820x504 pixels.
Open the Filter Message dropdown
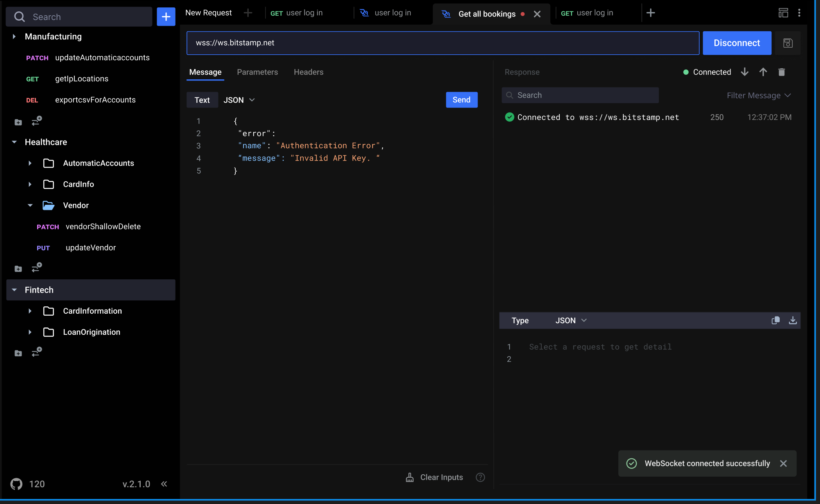click(x=759, y=96)
